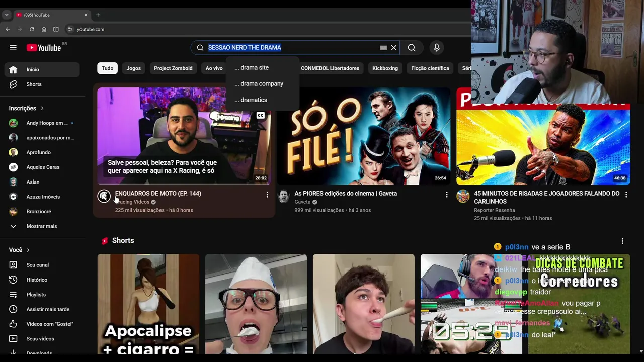Toggle the browser side panel icon
This screenshot has height=362, width=644.
[x=56, y=29]
